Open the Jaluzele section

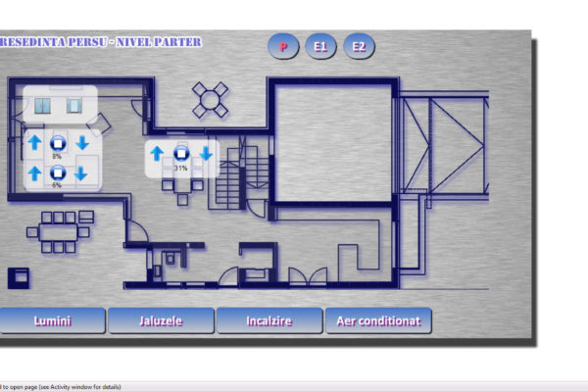pos(161,320)
